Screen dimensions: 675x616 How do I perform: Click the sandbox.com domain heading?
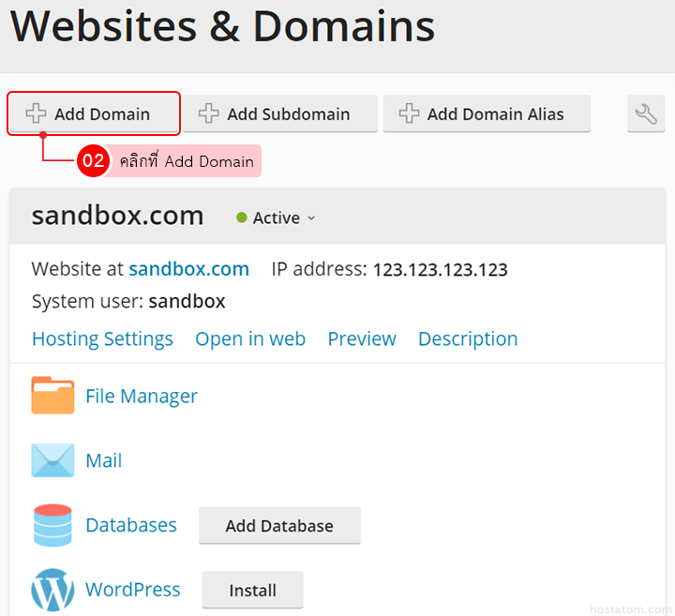[x=117, y=216]
